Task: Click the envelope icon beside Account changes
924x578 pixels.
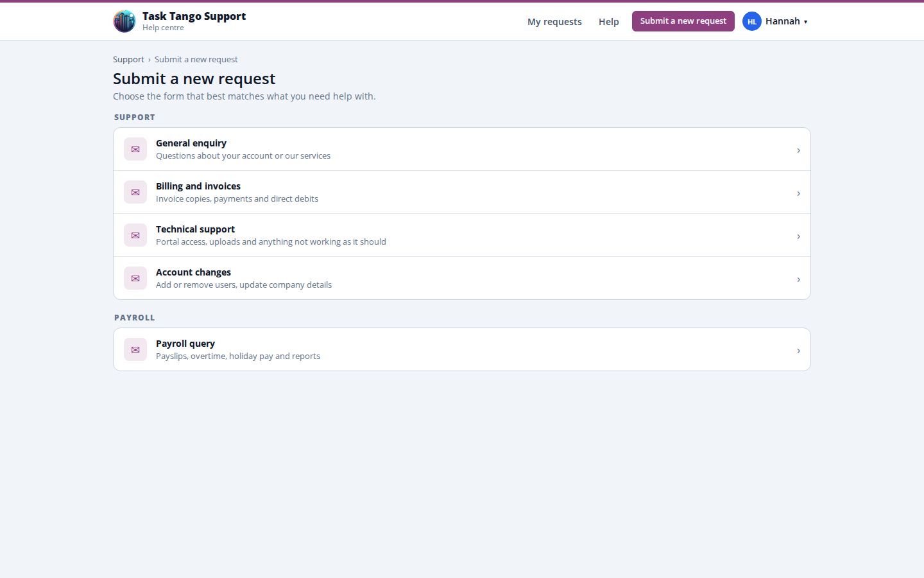Action: (x=135, y=278)
